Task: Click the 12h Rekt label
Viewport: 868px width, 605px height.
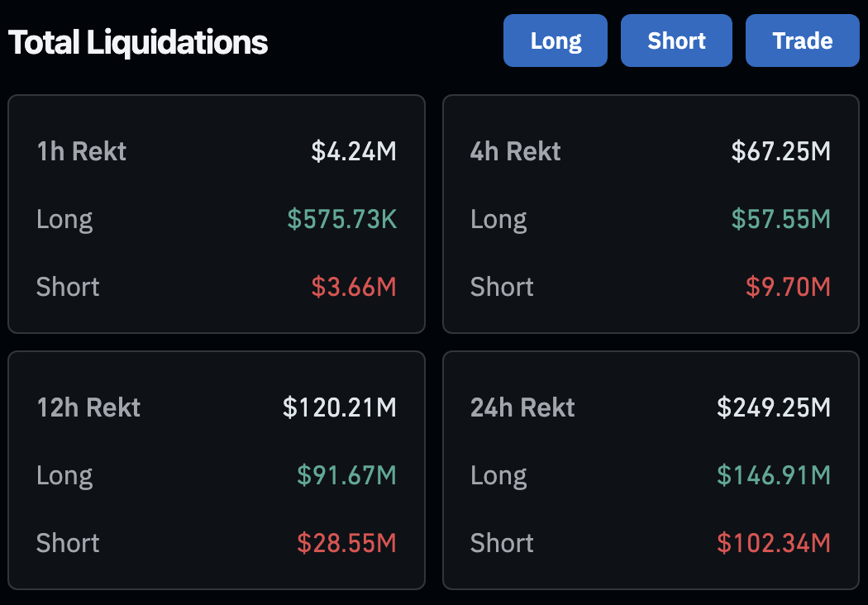Action: tap(88, 408)
